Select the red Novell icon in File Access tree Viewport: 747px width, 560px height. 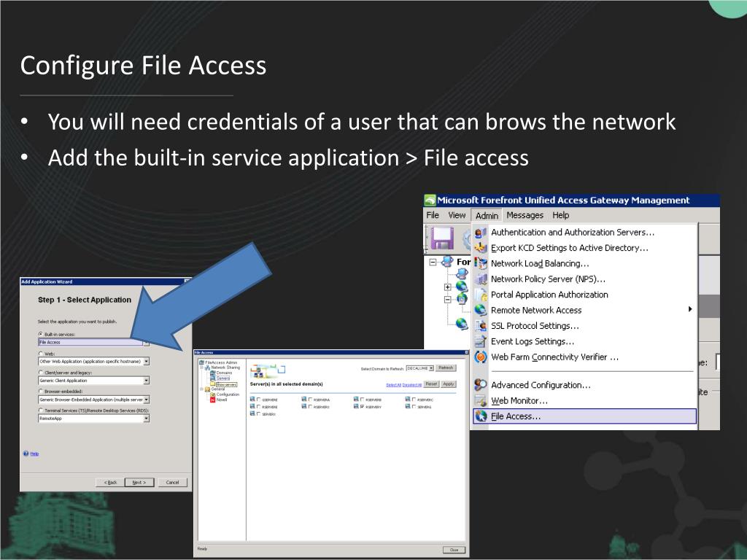pos(212,400)
